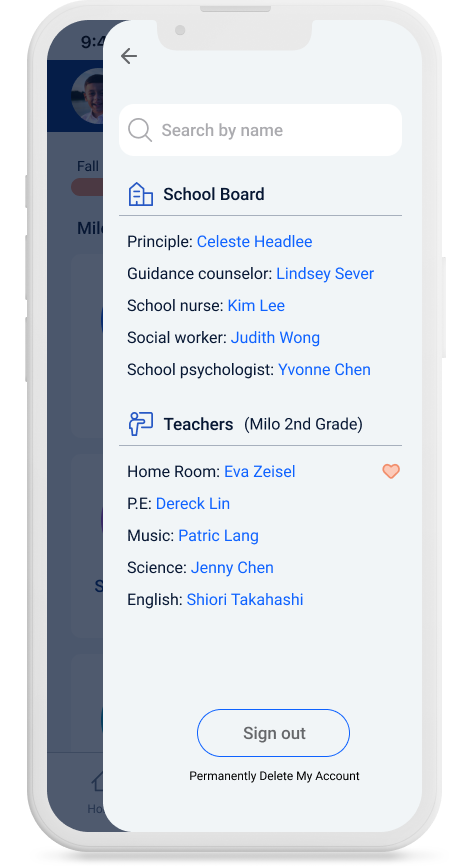Click the magnifying glass search icon

140,130
